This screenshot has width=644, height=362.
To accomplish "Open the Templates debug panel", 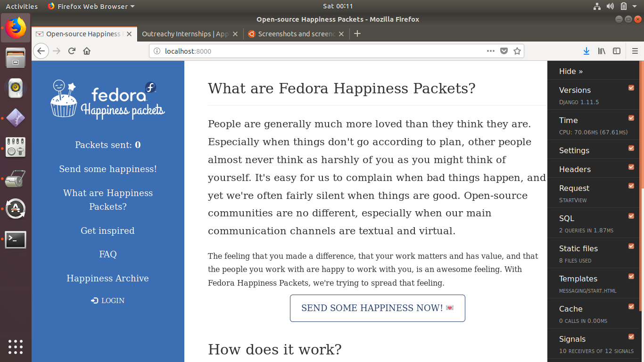I will 578,279.
